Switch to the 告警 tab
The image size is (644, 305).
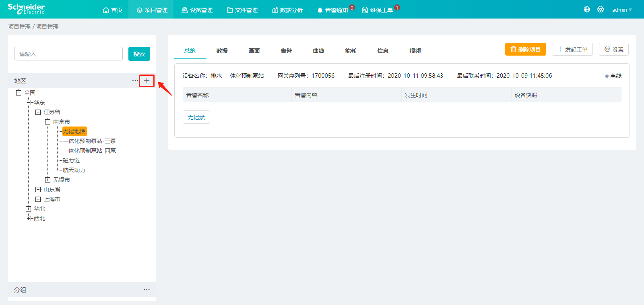286,51
